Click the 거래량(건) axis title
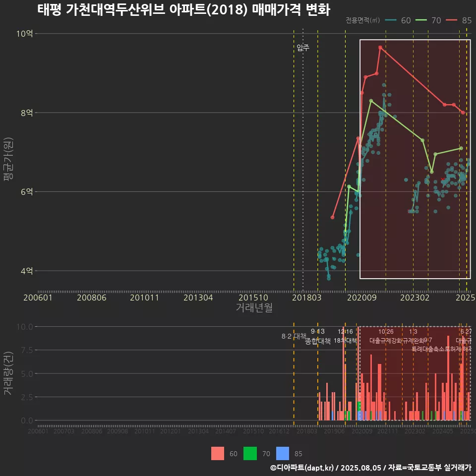Viewport: 476px width, 476px height. coord(8,373)
